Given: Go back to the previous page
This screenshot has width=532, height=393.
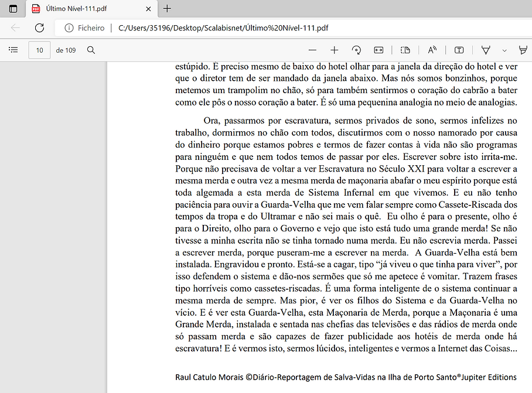Looking at the screenshot, I should (15, 28).
